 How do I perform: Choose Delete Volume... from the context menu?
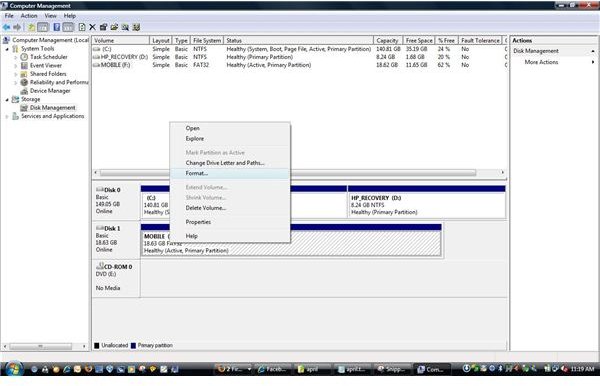click(230, 208)
